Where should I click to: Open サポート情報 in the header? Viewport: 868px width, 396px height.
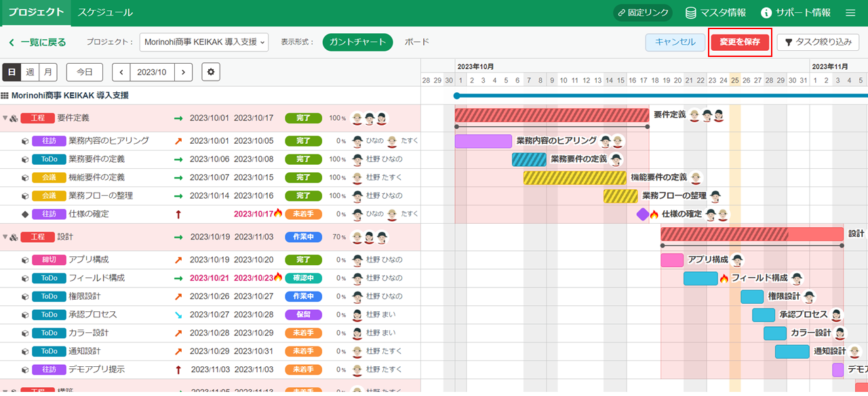[x=795, y=13]
